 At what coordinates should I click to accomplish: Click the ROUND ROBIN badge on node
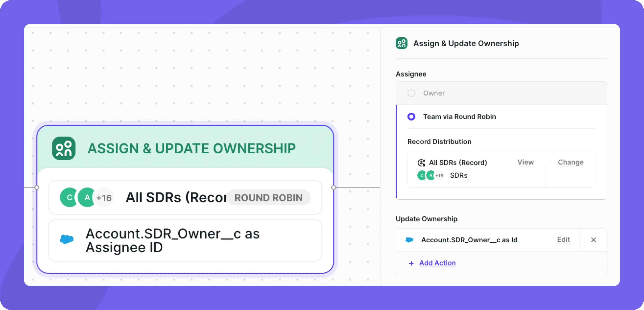click(269, 198)
